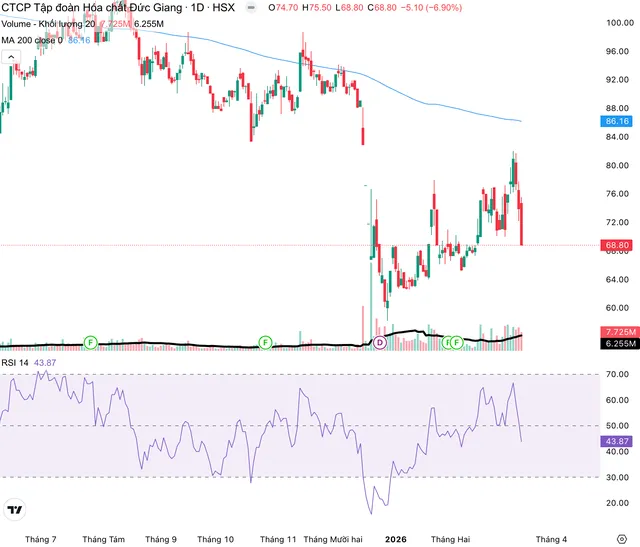Open the F marker above Tháng Tám
The height and width of the screenshot is (547, 640).
pyautogui.click(x=91, y=342)
